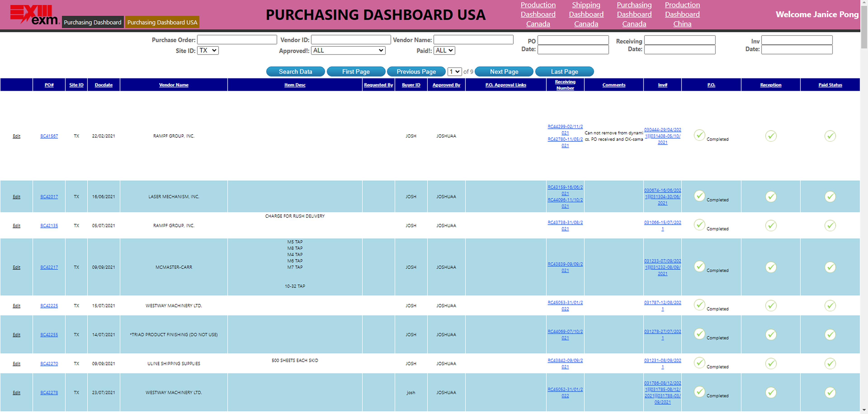Click Reception checkmark for BC42017 row

[x=771, y=197]
